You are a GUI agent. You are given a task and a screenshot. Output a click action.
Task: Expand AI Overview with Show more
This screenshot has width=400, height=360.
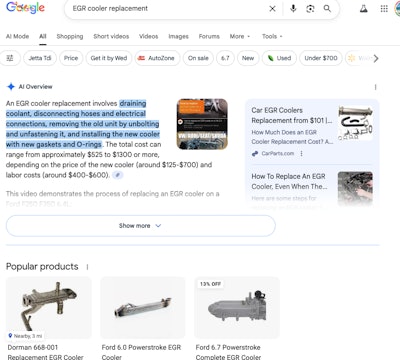(141, 226)
